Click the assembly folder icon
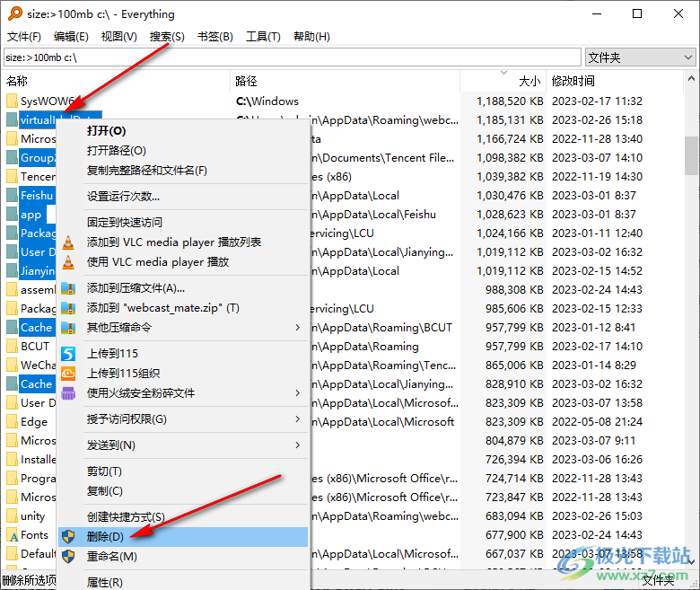Viewport: 700px width, 590px height. click(x=12, y=289)
